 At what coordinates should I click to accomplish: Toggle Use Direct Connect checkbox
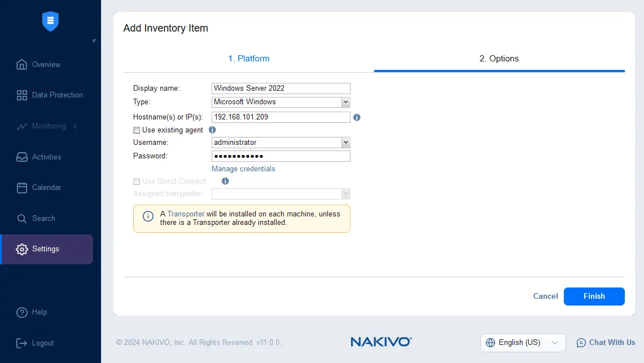pos(137,181)
